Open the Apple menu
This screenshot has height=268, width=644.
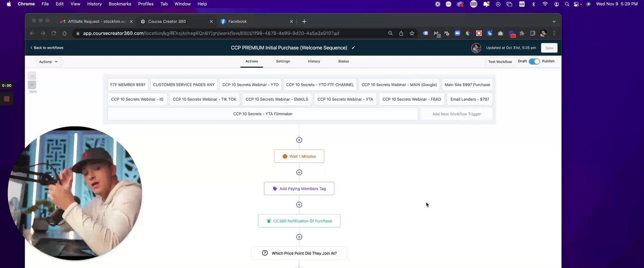coord(9,4)
